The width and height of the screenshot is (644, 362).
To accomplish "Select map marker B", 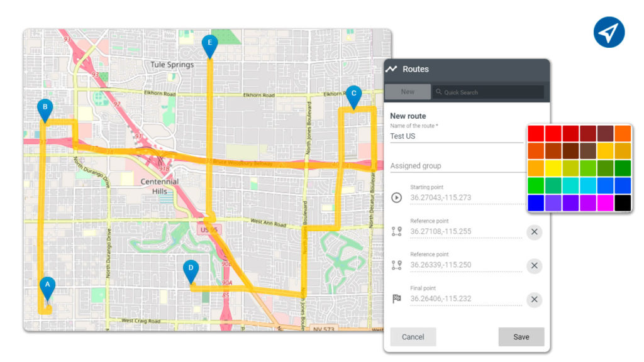I will (x=45, y=111).
